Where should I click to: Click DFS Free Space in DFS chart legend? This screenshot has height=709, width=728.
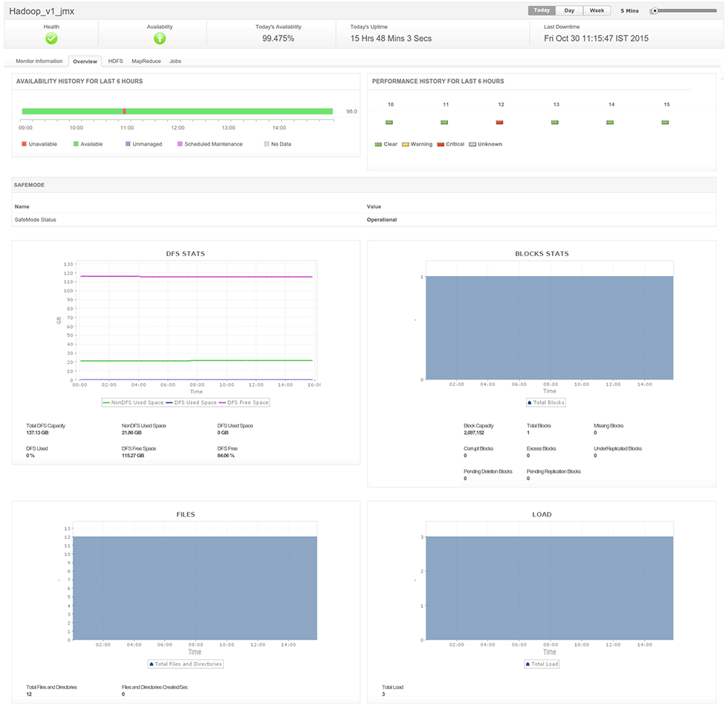tap(244, 402)
